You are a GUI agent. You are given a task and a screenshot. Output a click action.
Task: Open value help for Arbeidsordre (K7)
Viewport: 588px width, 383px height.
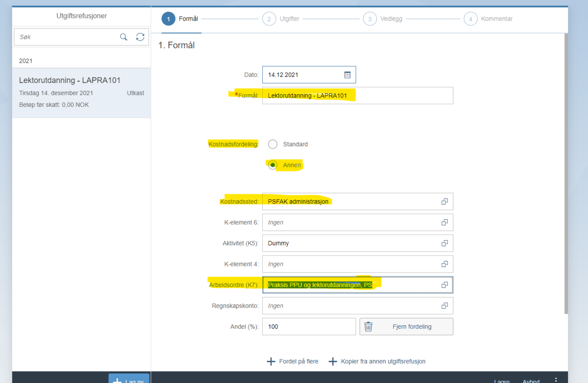pyautogui.click(x=444, y=285)
